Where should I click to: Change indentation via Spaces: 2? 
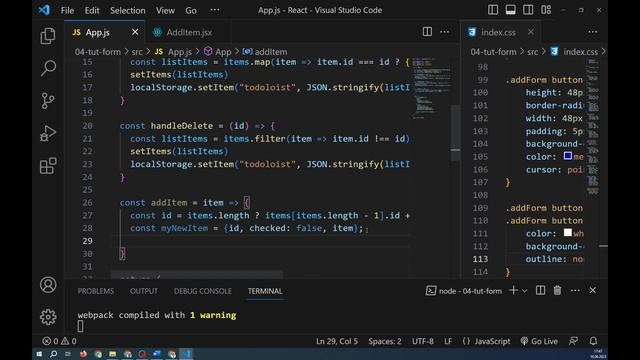click(x=385, y=341)
